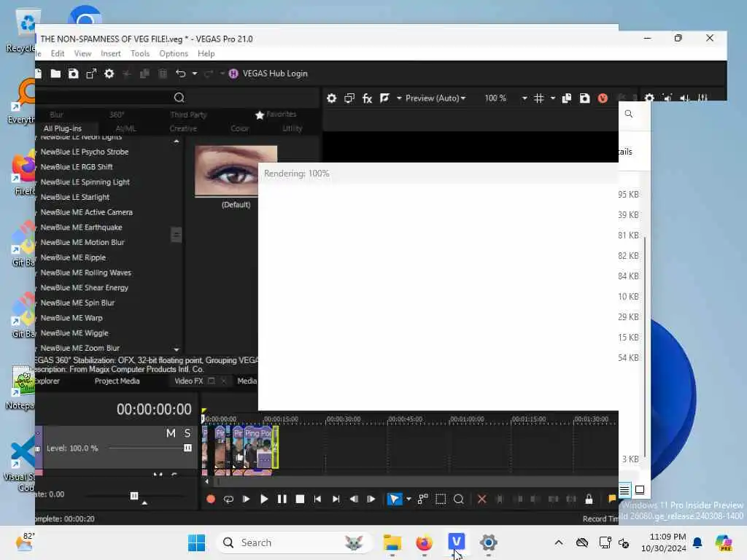Step to next frame

click(x=371, y=499)
